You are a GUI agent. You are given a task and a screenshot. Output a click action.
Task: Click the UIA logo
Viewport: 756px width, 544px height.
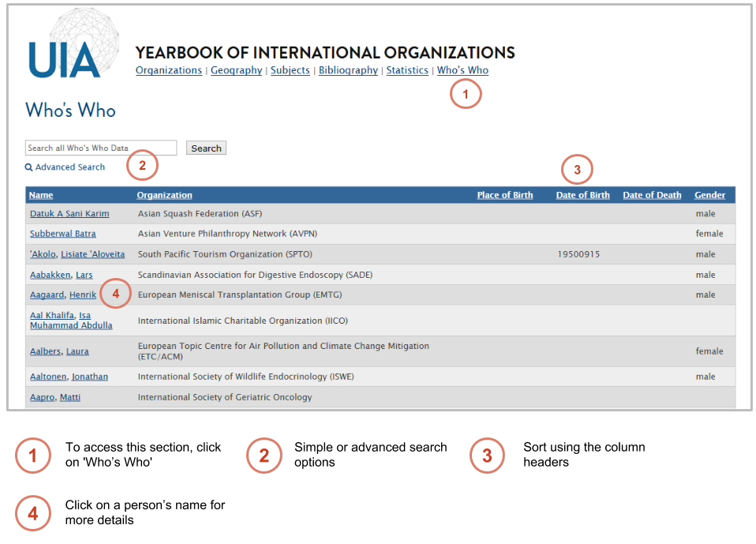tap(73, 44)
